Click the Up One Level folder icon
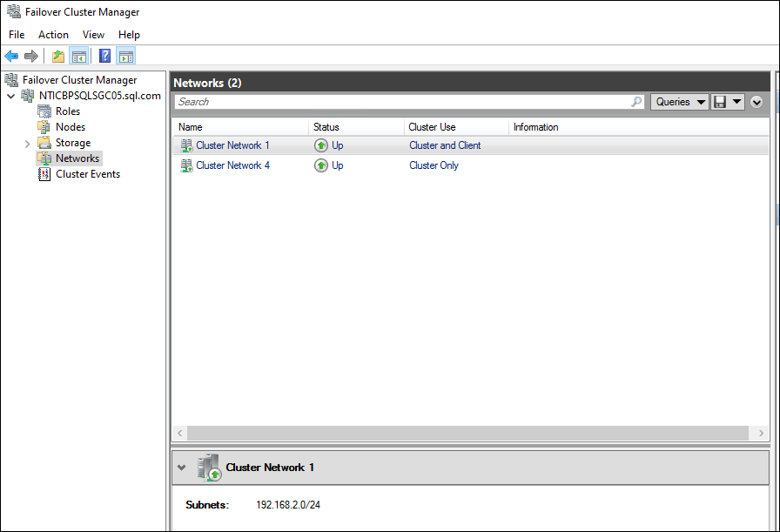Screen dimensions: 780x532 pos(58,57)
